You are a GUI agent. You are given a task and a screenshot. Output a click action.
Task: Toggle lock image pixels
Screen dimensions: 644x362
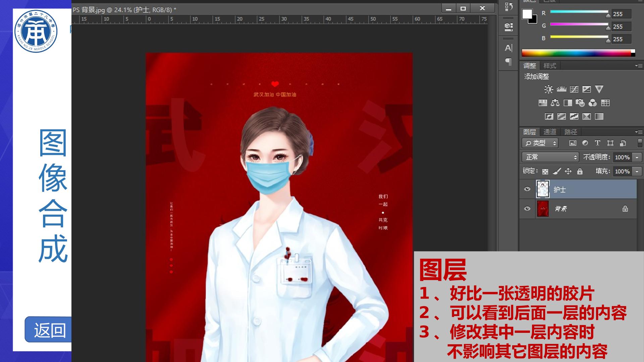[557, 171]
